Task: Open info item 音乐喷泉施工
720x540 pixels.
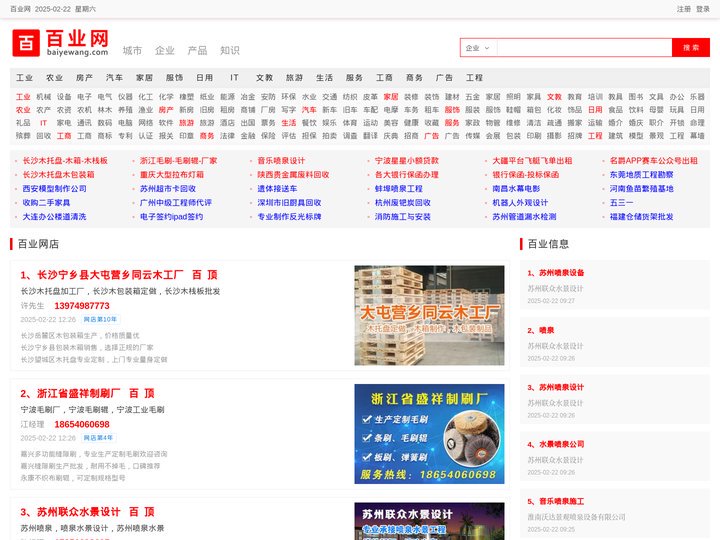Action: pos(561,501)
